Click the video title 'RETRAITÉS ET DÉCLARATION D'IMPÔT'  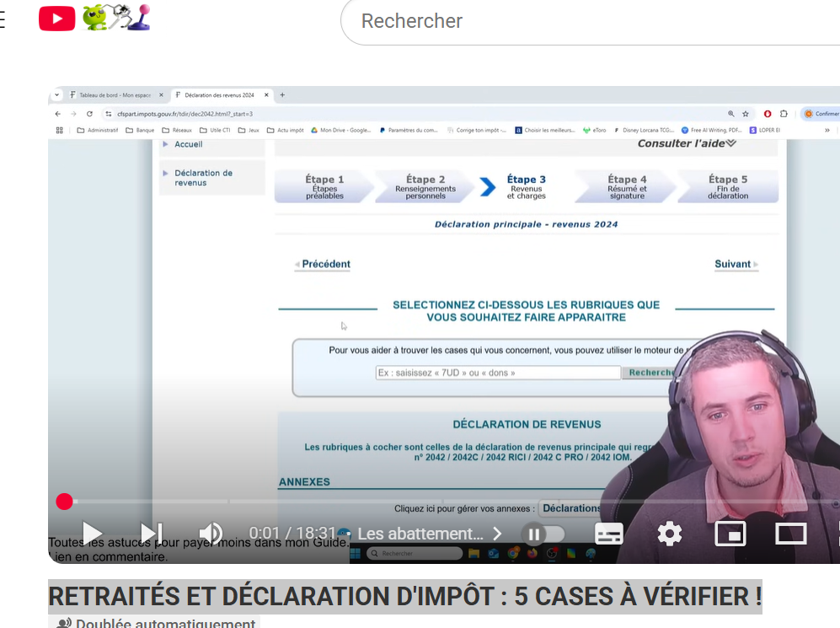click(x=404, y=596)
